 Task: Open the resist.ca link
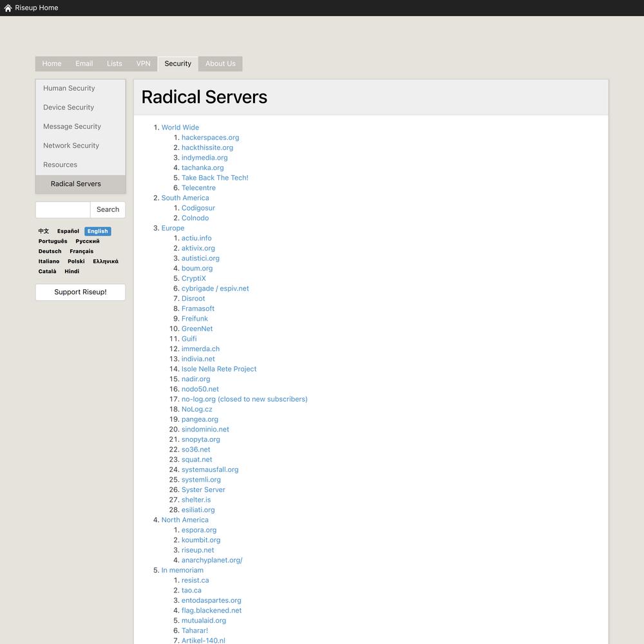click(196, 580)
